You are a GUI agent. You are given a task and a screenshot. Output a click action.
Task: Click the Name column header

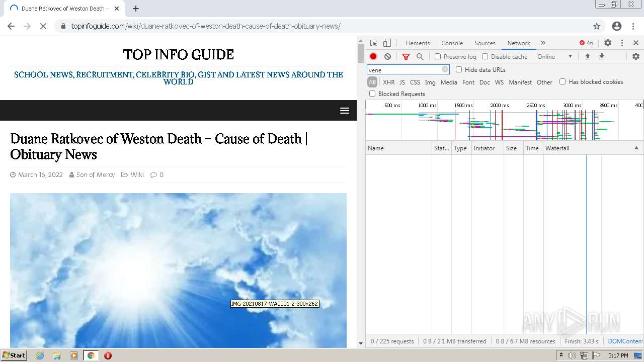[398, 148]
